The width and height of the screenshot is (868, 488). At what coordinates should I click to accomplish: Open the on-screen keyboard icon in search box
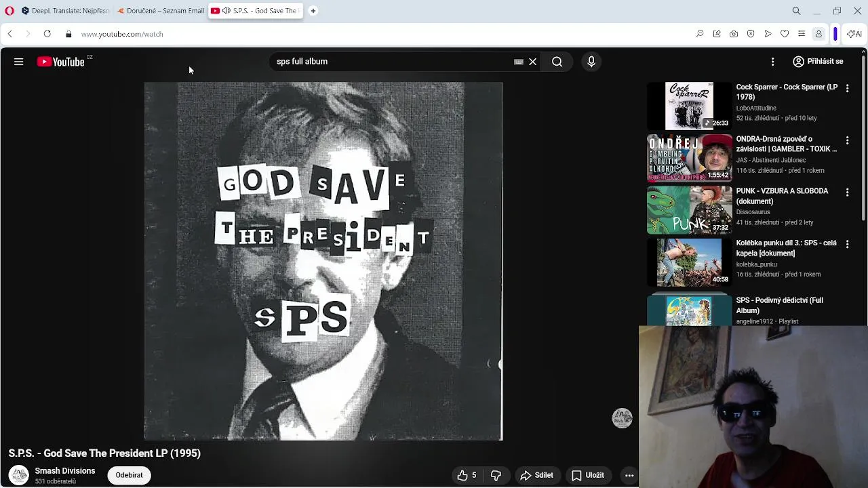click(x=519, y=62)
